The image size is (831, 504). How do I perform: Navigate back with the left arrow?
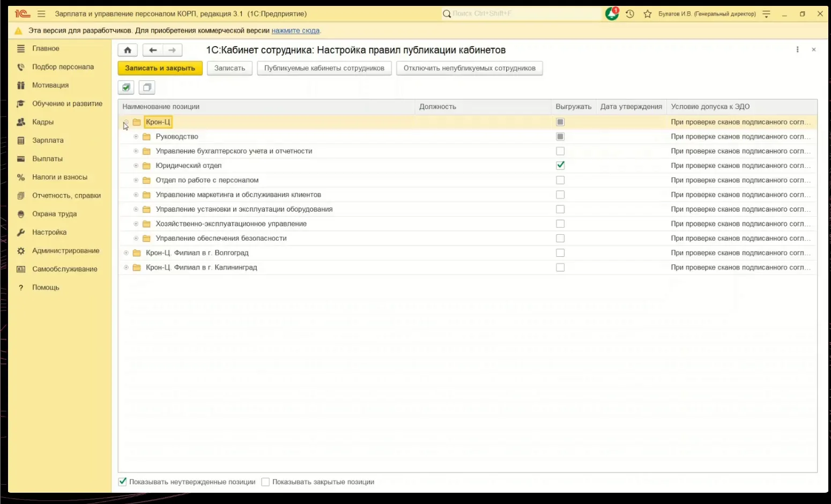153,50
